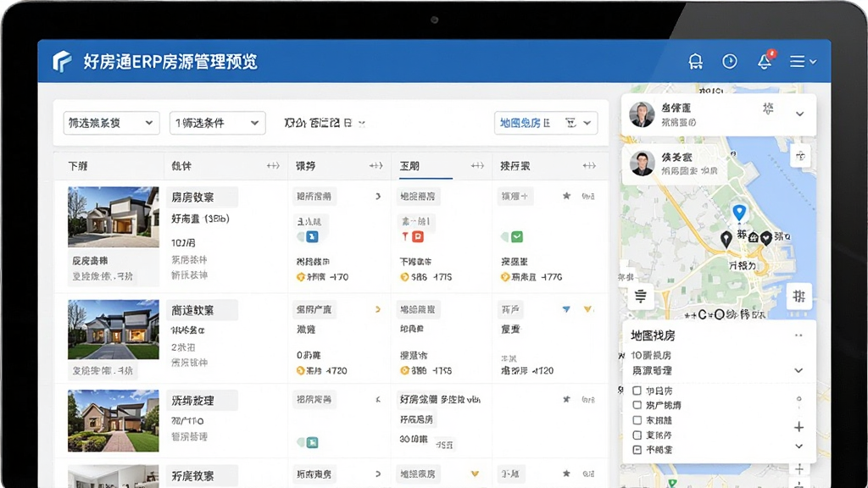Expand second row's orange chevron in 谭势 column
The width and height of the screenshot is (868, 488).
(x=378, y=309)
